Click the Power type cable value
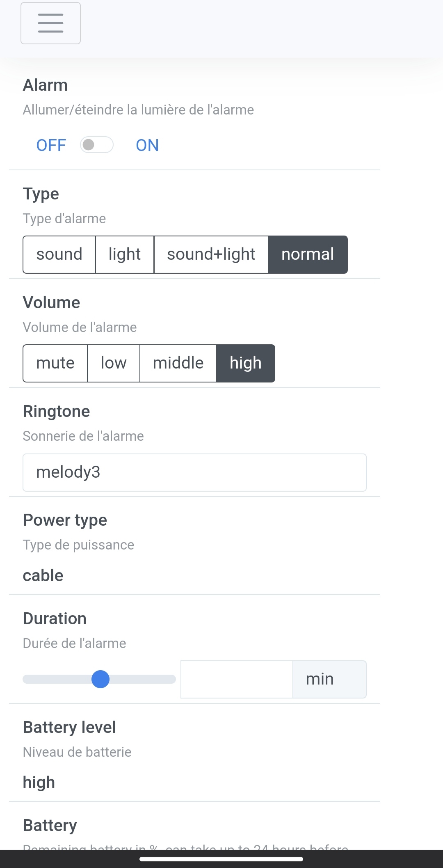The image size is (443, 868). 43,575
